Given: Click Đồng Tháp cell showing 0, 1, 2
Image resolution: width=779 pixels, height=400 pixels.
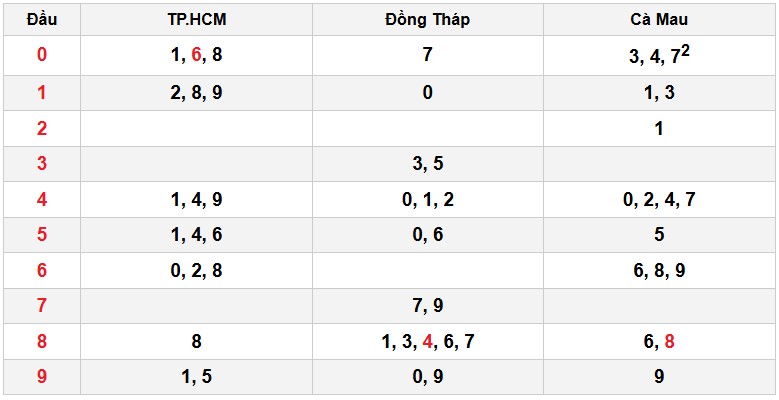Looking at the screenshot, I should (x=427, y=200).
